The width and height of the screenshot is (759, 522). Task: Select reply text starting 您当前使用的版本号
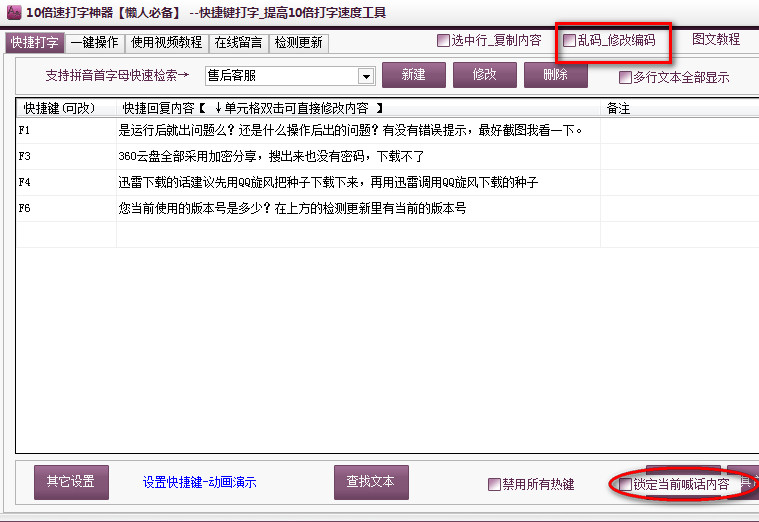click(292, 209)
